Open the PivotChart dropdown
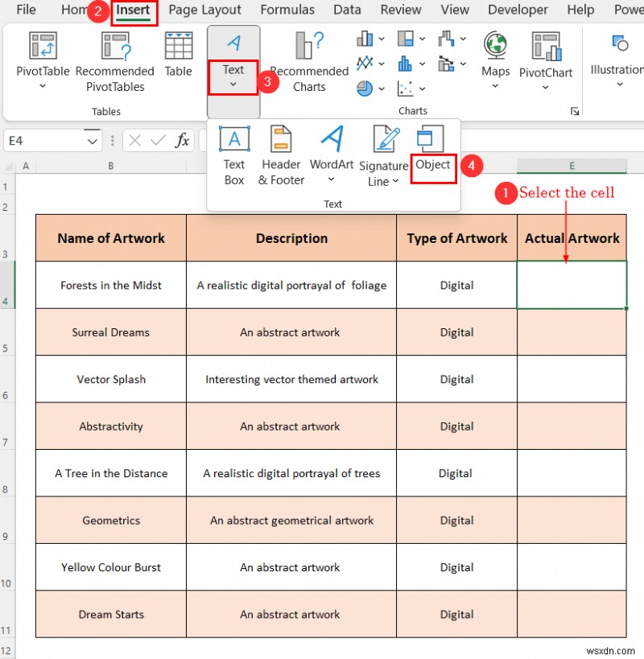 point(545,87)
